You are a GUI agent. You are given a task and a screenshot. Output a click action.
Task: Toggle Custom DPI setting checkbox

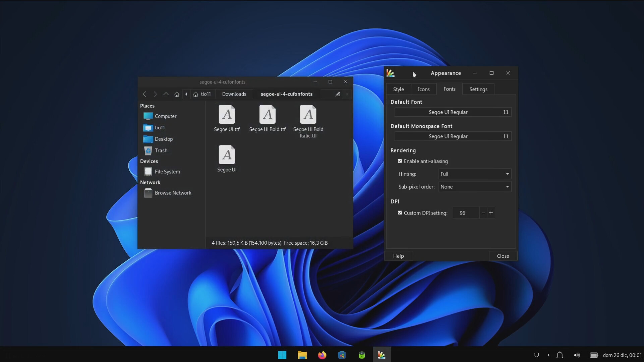400,213
